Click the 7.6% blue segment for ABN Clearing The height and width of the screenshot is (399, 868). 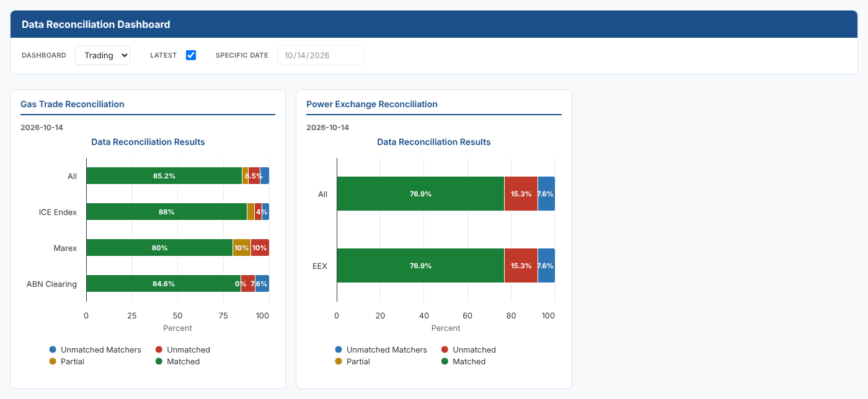pyautogui.click(x=262, y=284)
